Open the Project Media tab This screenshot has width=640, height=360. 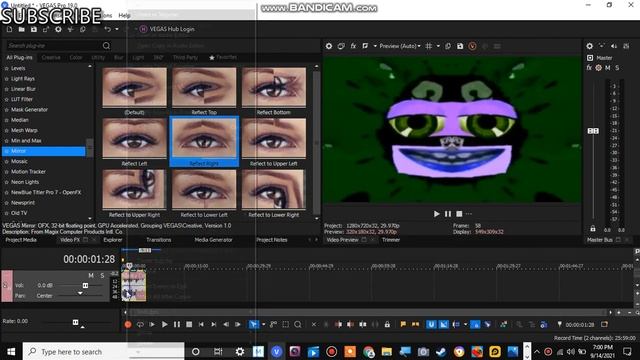[21, 240]
